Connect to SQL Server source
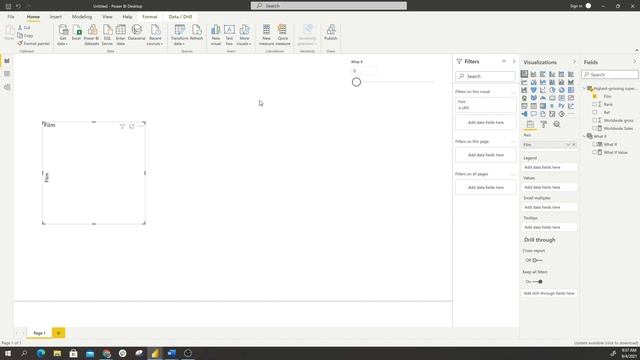 [107, 35]
